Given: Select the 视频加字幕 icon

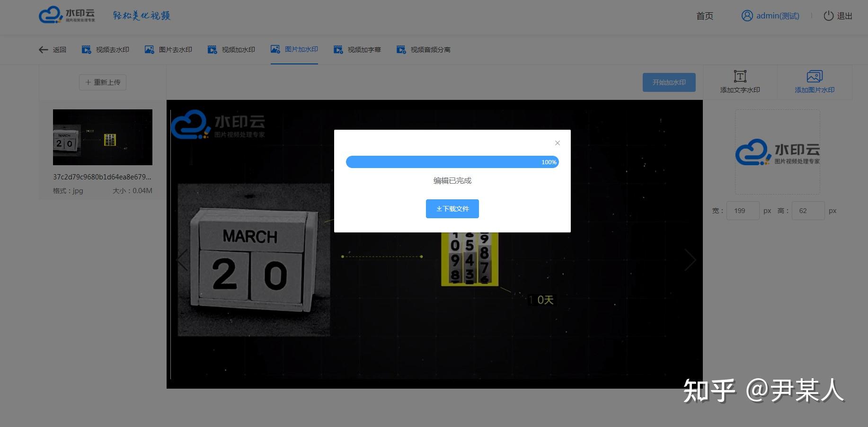Looking at the screenshot, I should [338, 50].
